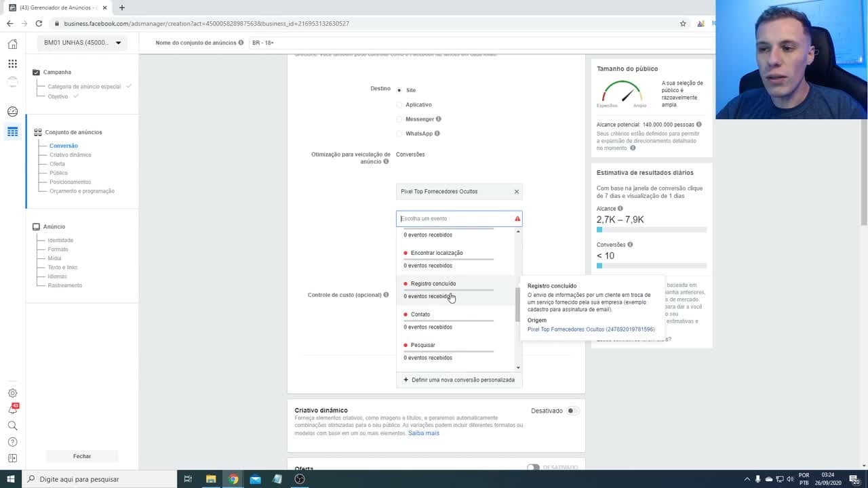The width and height of the screenshot is (868, 488).
Task: Select the WhatsApp destination radio button
Action: coord(399,134)
